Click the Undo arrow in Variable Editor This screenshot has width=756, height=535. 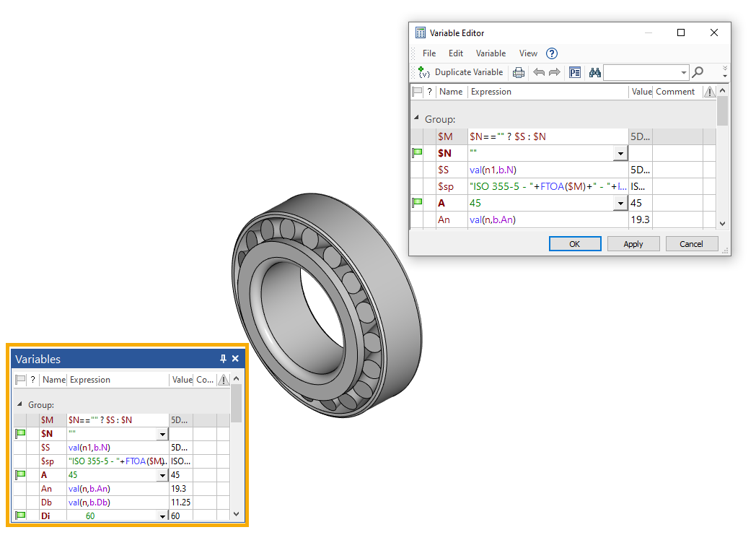pyautogui.click(x=538, y=72)
